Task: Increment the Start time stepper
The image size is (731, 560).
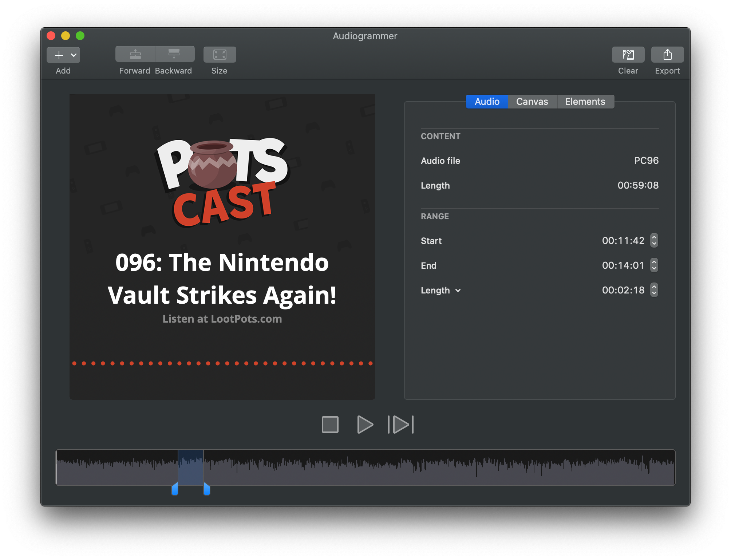Action: (654, 238)
